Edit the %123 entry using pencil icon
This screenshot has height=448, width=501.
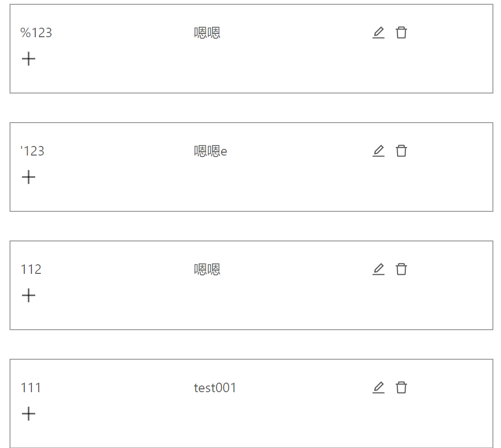tap(378, 32)
